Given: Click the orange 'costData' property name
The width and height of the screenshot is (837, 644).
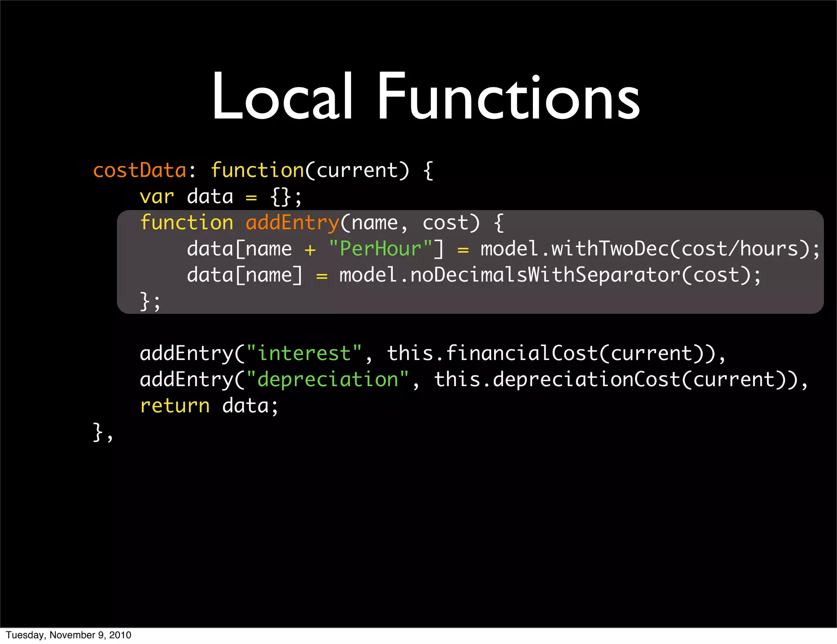Looking at the screenshot, I should (140, 170).
